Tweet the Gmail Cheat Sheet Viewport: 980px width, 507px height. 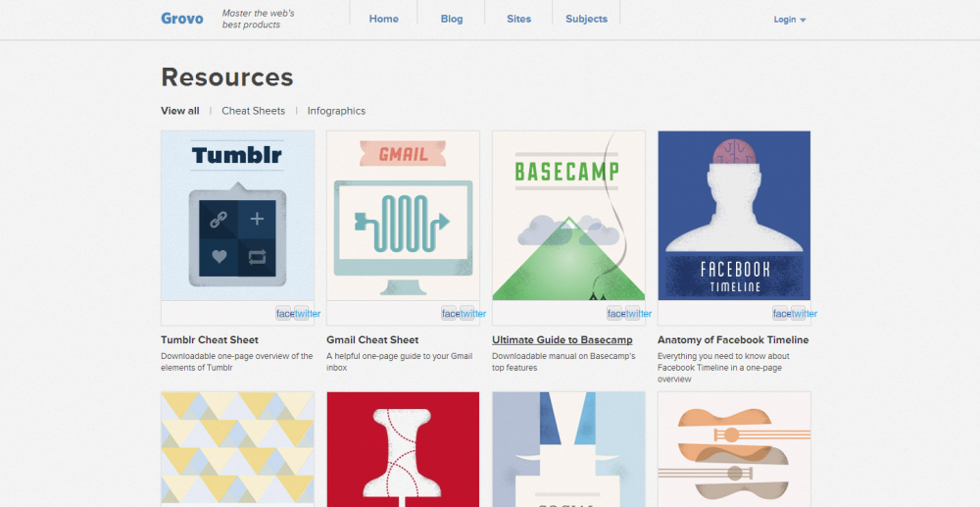pos(473,314)
